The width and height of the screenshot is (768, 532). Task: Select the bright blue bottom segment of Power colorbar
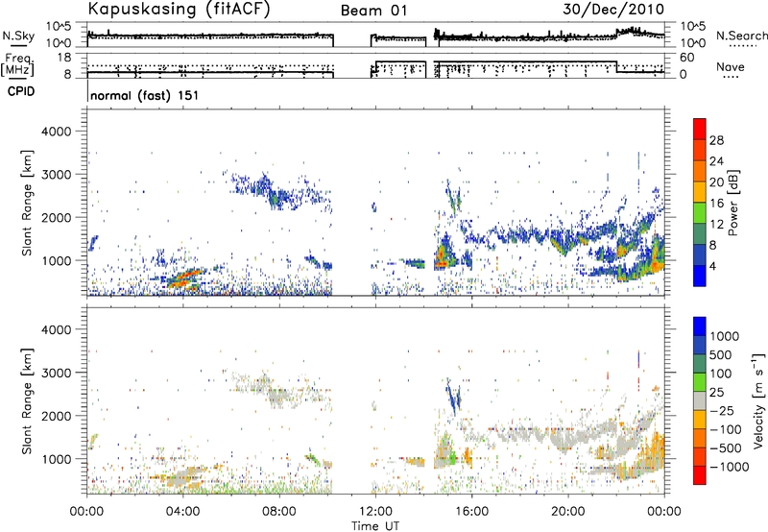click(700, 276)
